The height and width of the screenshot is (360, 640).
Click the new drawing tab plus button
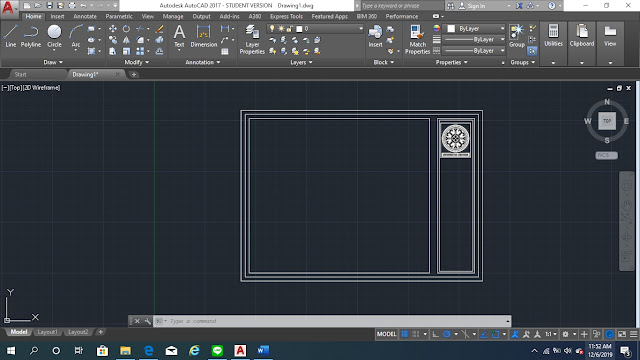[133, 75]
